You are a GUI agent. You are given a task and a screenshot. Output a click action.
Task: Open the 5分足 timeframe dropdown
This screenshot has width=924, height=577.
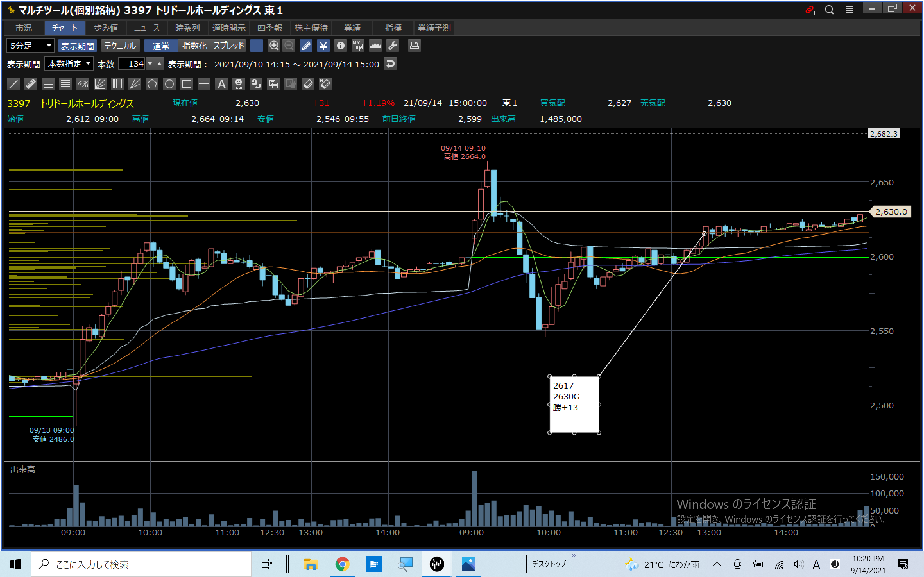pos(30,46)
